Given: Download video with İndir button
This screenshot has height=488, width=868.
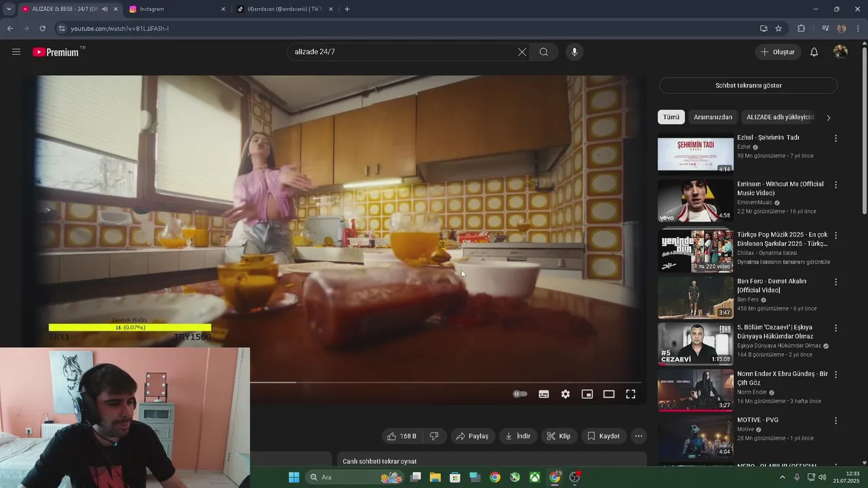Looking at the screenshot, I should [518, 436].
